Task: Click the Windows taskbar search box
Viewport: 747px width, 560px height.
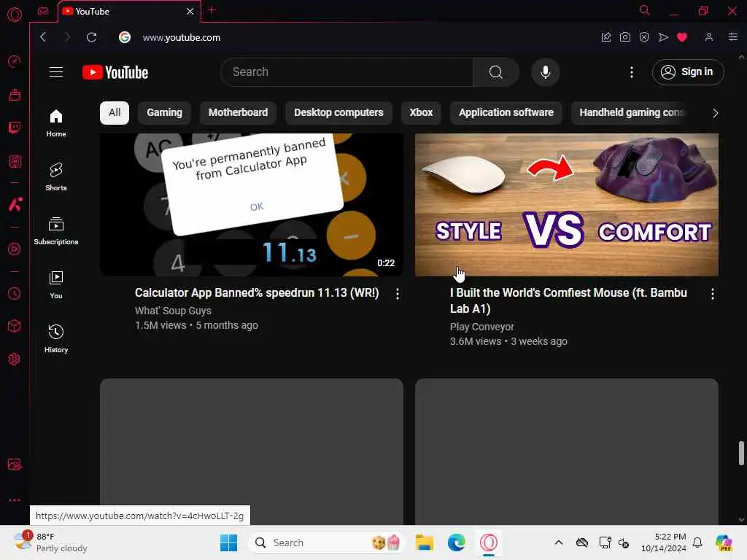Action: [327, 542]
